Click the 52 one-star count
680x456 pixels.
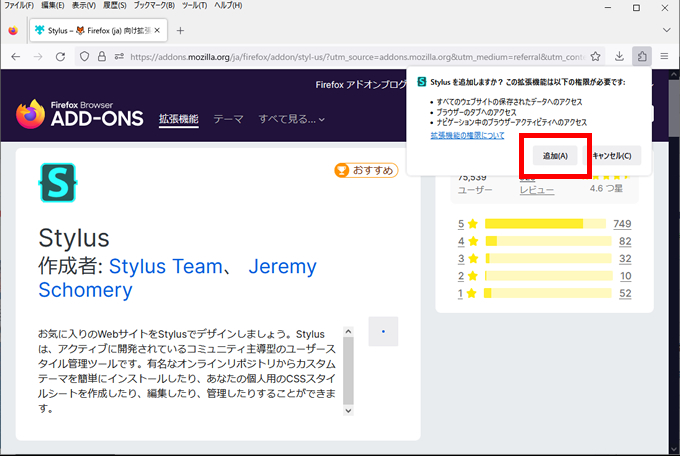[625, 293]
